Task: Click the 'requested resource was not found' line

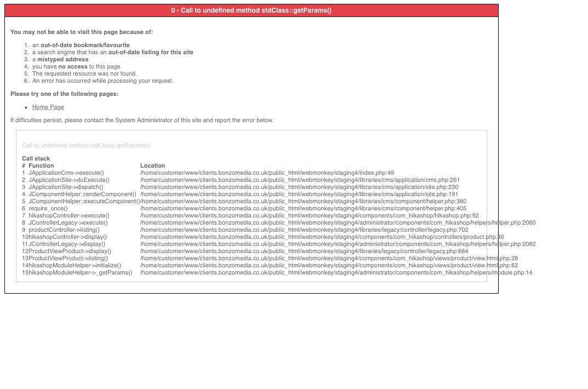Action: coord(84,74)
